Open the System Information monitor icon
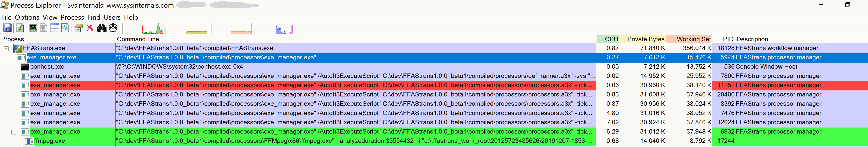868x147 pixels. point(33,28)
